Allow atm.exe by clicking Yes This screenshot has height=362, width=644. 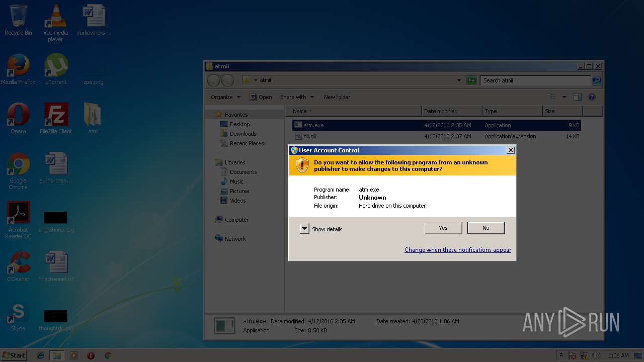(443, 228)
